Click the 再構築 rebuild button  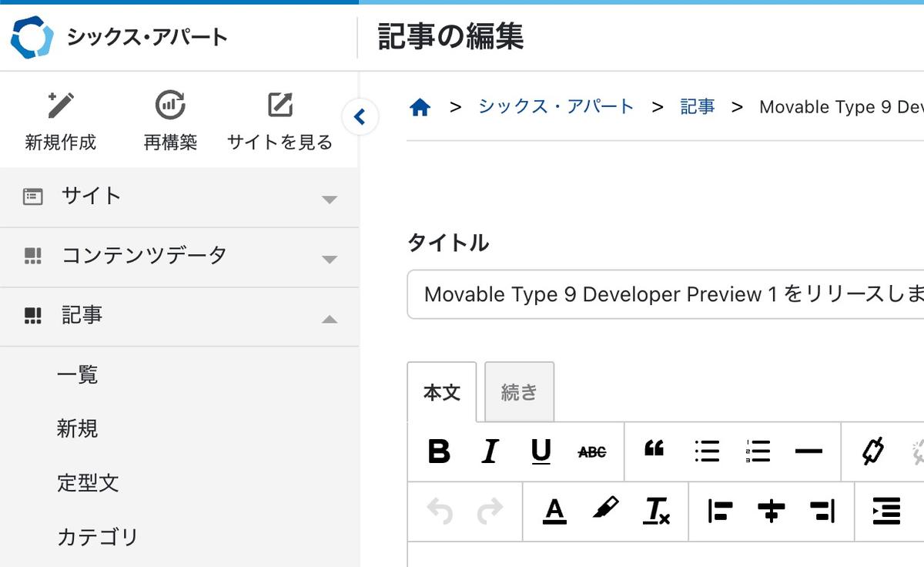point(170,120)
